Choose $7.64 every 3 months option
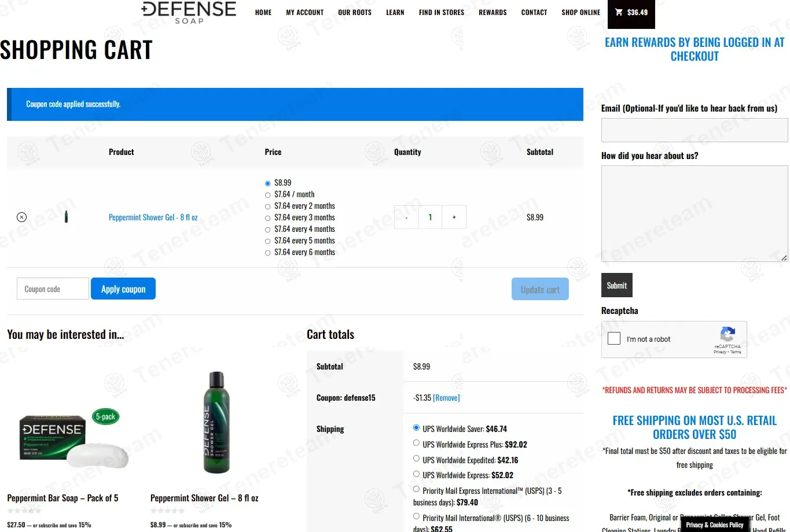Screen dimensions: 790x532 tap(267, 218)
